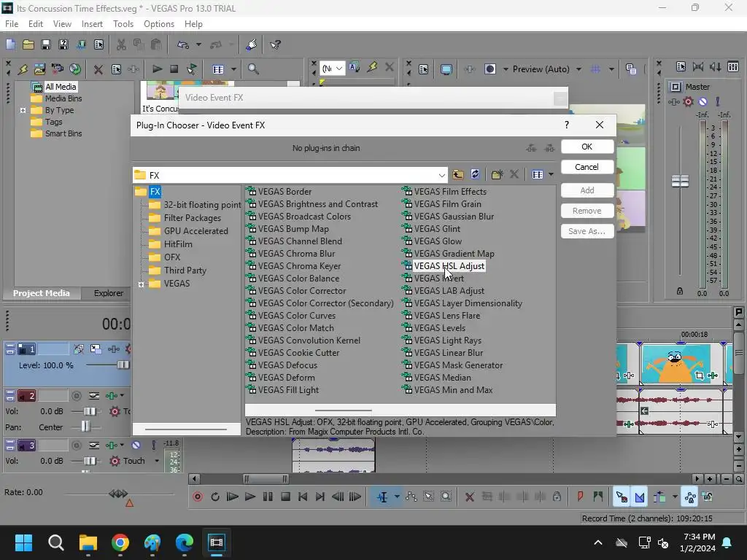This screenshot has width=747, height=560.
Task: Toggle the Master bus mute icon
Action: 703,101
